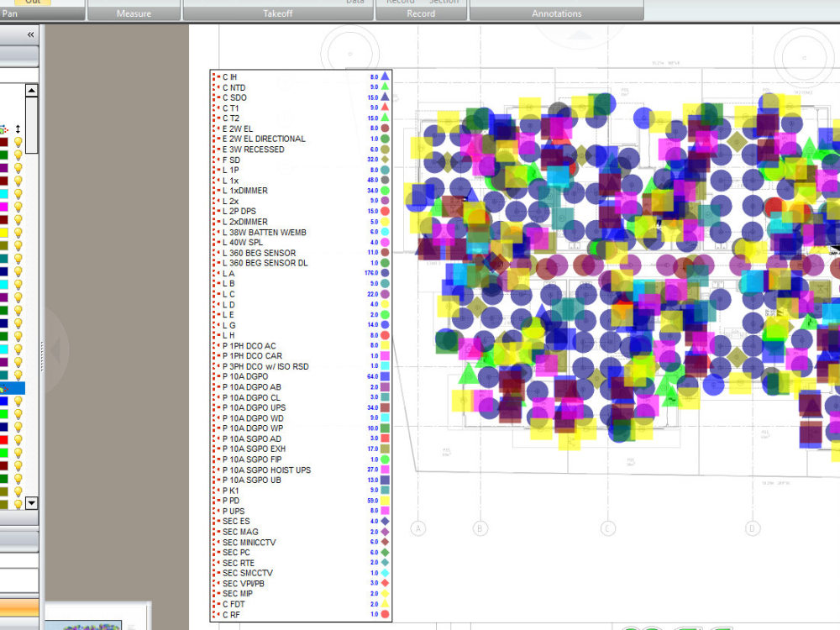The image size is (840, 630).
Task: Click the SEC VPI/PB red diamond symbol
Action: coord(385,583)
